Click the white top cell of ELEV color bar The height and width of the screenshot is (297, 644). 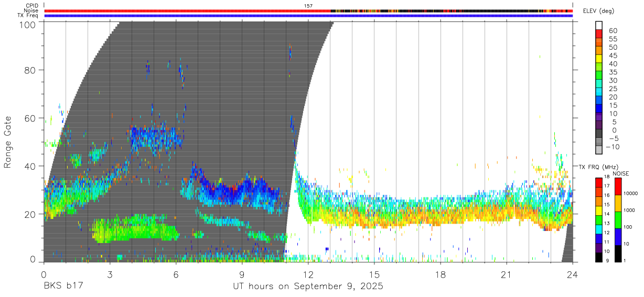tap(599, 25)
